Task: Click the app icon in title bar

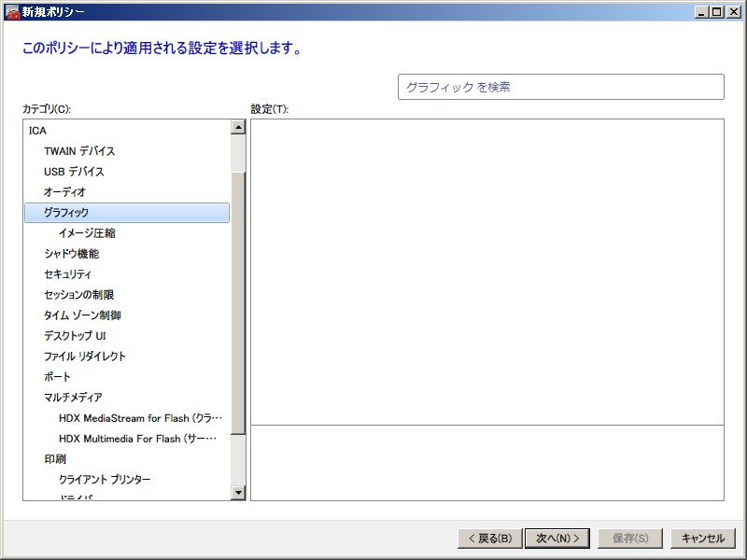Action: [x=11, y=11]
